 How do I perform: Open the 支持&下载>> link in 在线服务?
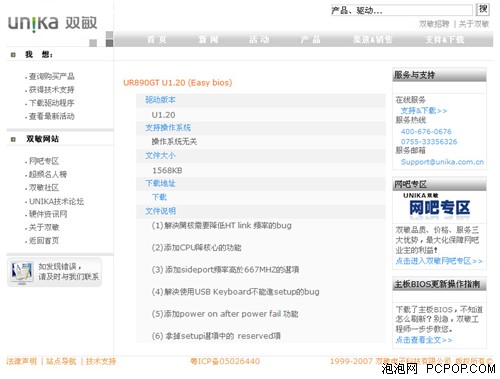(424, 111)
